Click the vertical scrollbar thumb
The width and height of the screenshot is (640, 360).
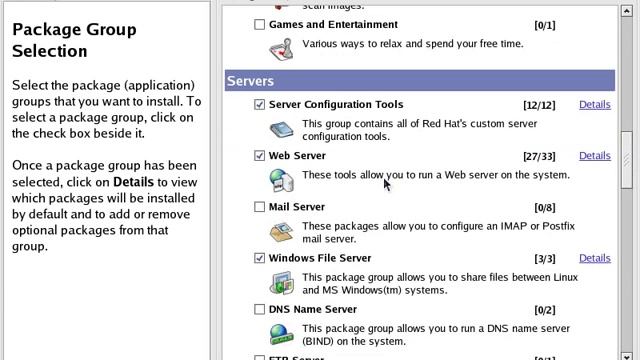[627, 160]
